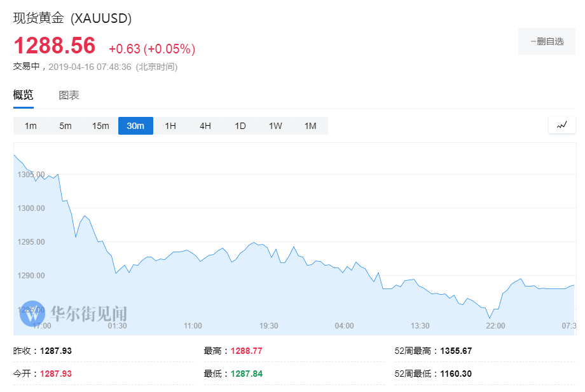Click the current price 1288.56
The image size is (585, 392).
click(x=55, y=46)
